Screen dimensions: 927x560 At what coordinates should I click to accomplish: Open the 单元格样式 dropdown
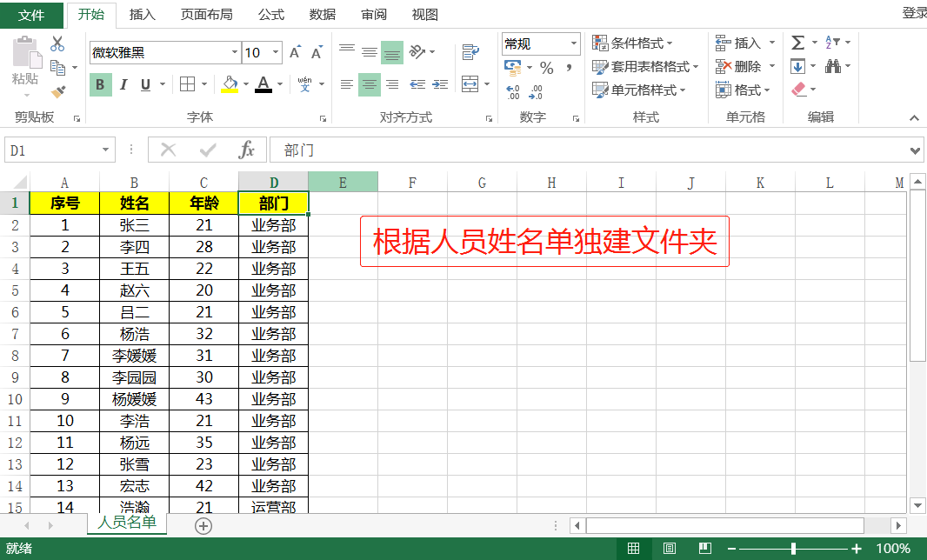[x=639, y=90]
